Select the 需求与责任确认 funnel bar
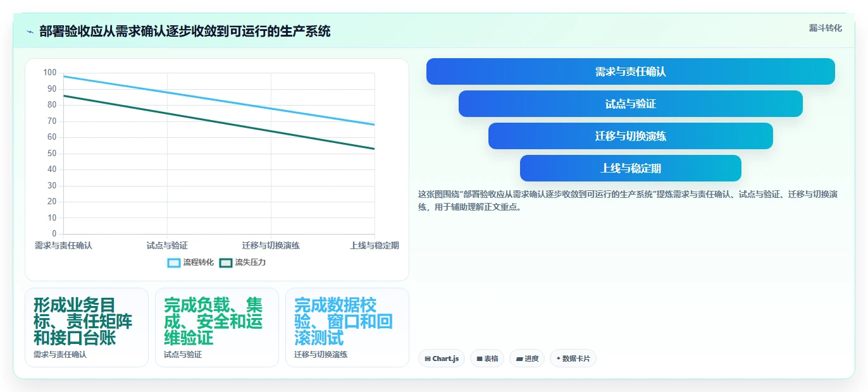The width and height of the screenshot is (868, 392). pyautogui.click(x=631, y=71)
